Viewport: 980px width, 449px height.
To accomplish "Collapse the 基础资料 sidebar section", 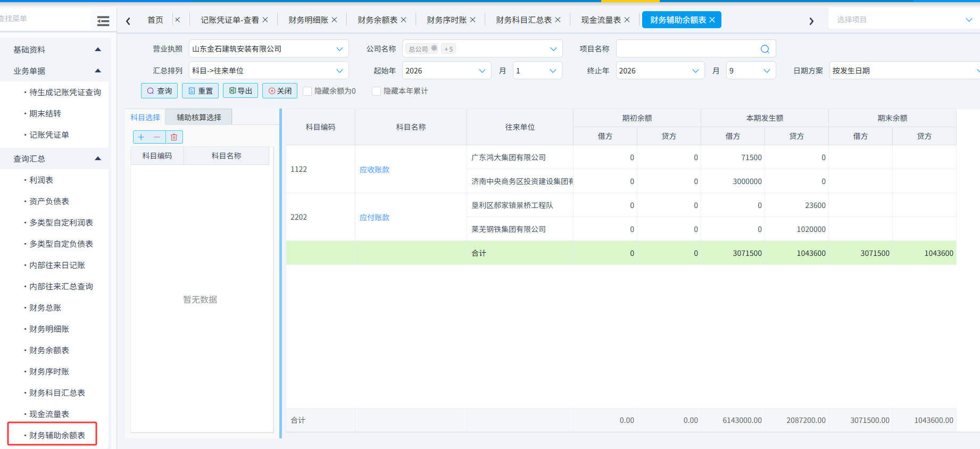I will (x=98, y=49).
